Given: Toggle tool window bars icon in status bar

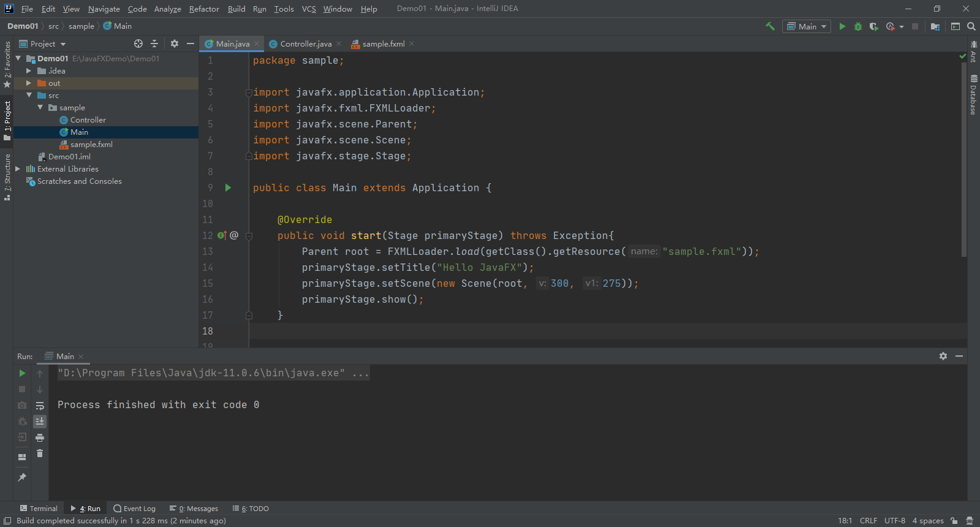Looking at the screenshot, I should tap(7, 521).
